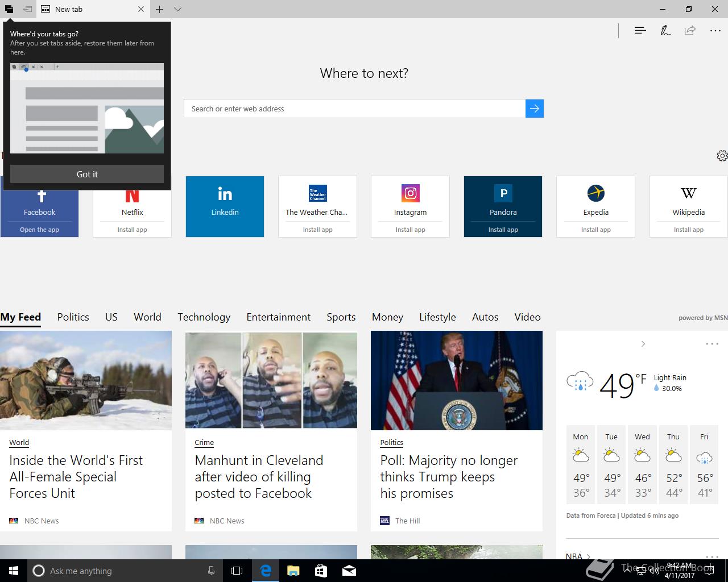Open the set-aside tabs panel icon
The width and height of the screenshot is (728, 582).
point(9,9)
